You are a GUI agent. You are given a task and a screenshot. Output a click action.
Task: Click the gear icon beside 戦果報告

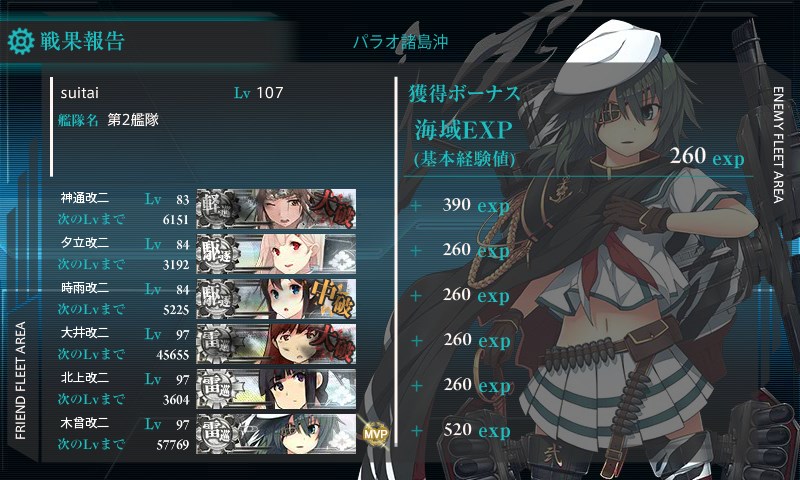21,41
